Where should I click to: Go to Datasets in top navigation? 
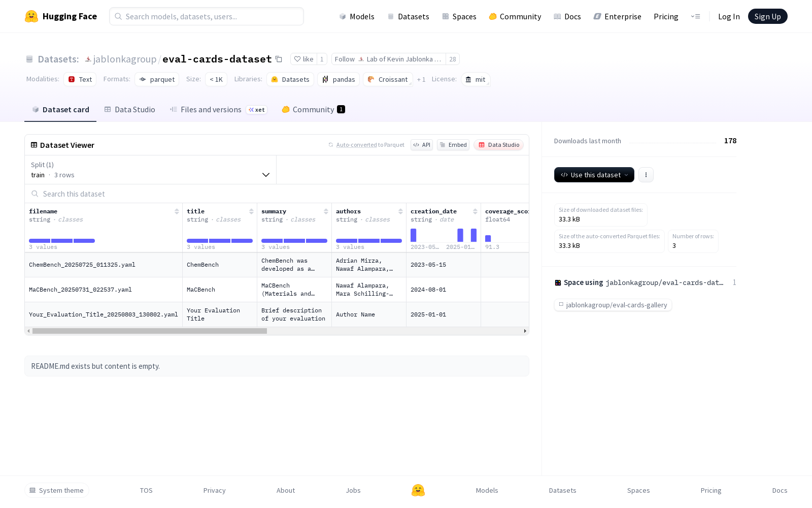[x=409, y=16]
